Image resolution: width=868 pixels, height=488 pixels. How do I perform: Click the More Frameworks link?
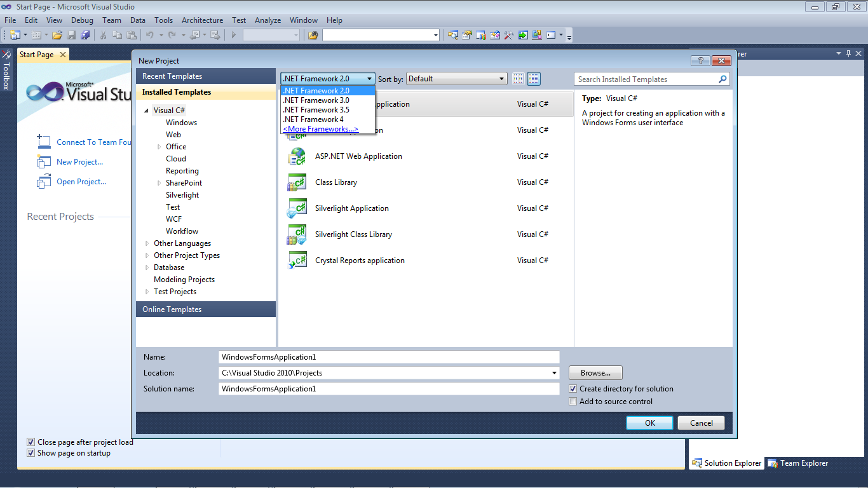click(x=320, y=129)
